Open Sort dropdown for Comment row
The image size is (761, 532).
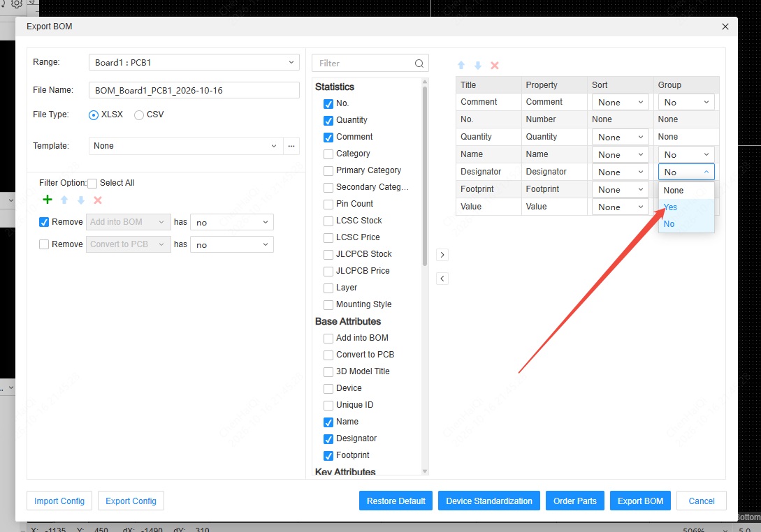(x=621, y=103)
